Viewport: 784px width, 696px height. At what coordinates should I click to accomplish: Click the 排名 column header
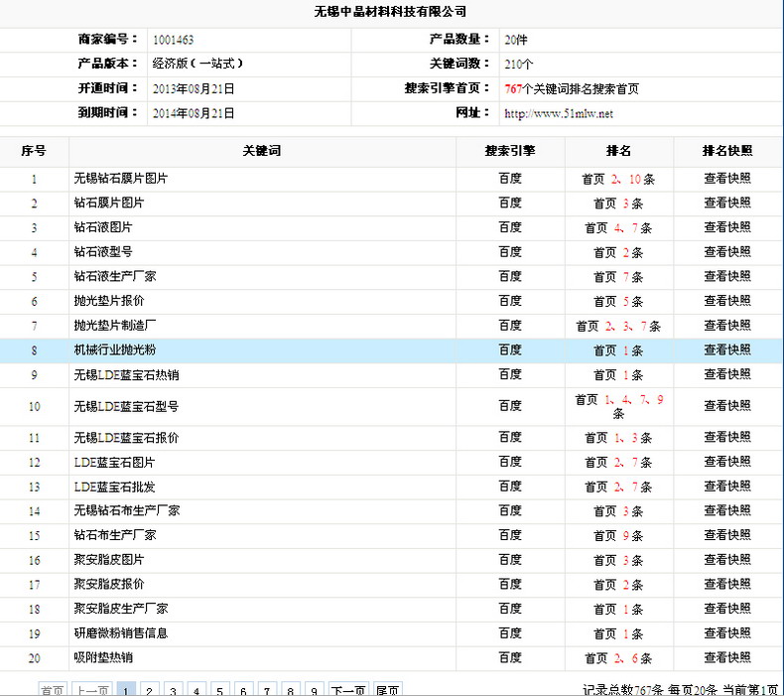click(618, 151)
